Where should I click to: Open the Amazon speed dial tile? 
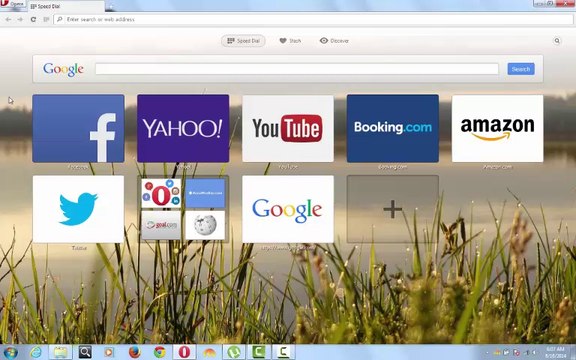pyautogui.click(x=497, y=128)
